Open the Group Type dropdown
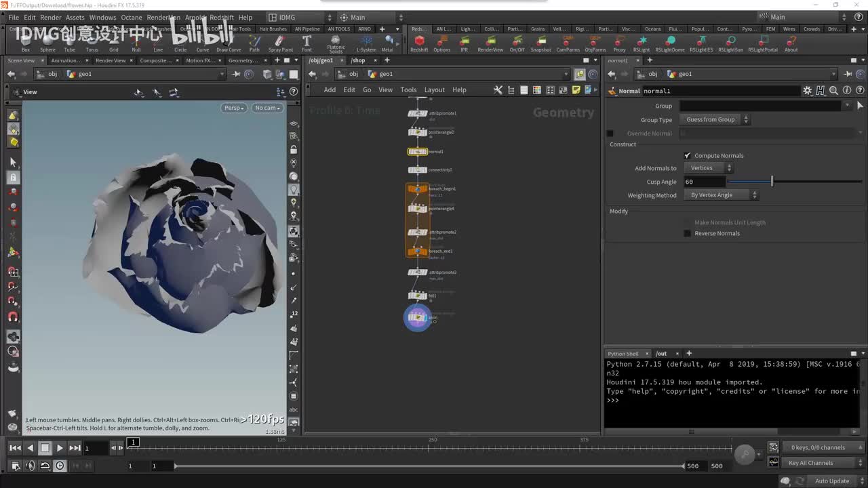Viewport: 868px width, 488px height. click(714, 120)
